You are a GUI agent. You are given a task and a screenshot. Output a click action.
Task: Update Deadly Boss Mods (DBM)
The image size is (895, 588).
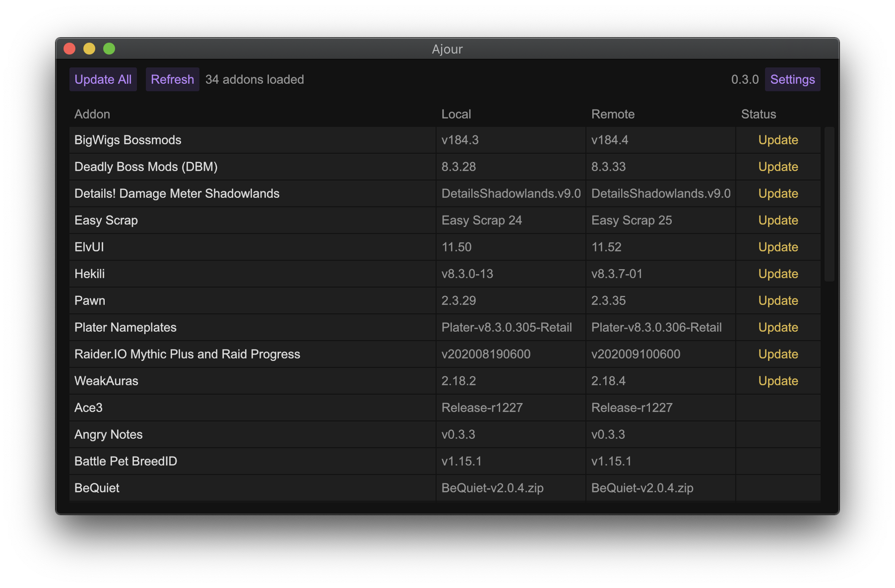(x=778, y=167)
